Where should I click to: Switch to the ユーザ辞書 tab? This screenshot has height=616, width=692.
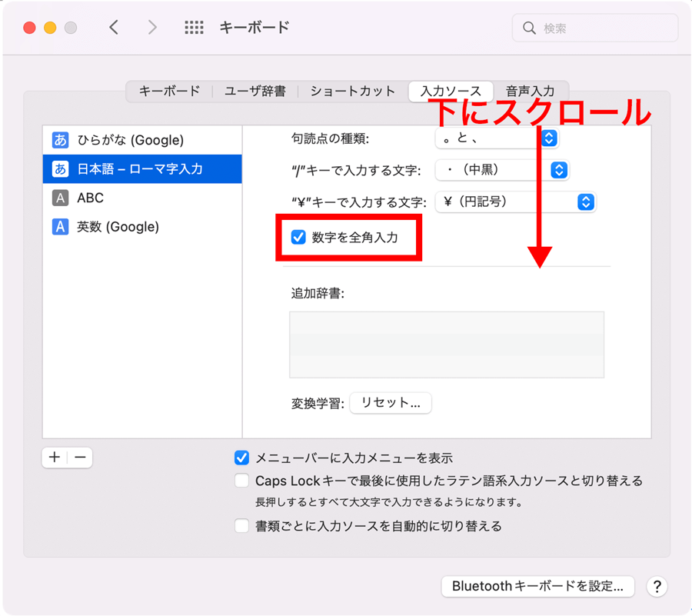(x=255, y=91)
